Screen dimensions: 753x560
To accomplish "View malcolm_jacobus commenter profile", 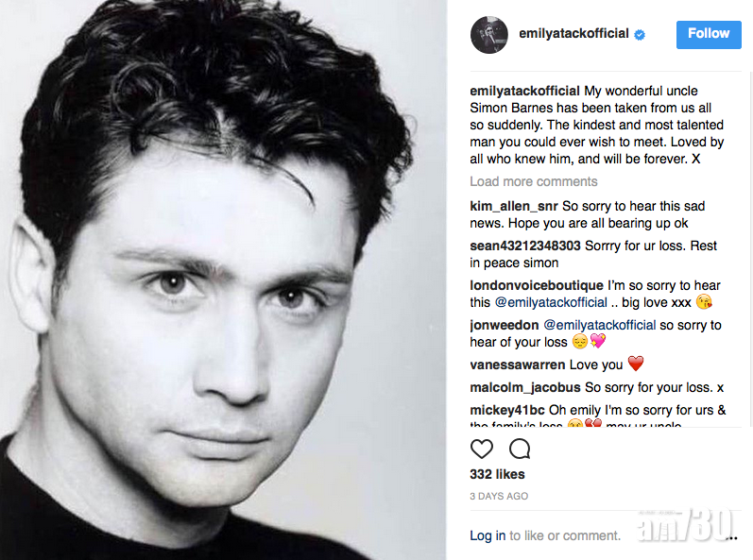I will tap(524, 387).
